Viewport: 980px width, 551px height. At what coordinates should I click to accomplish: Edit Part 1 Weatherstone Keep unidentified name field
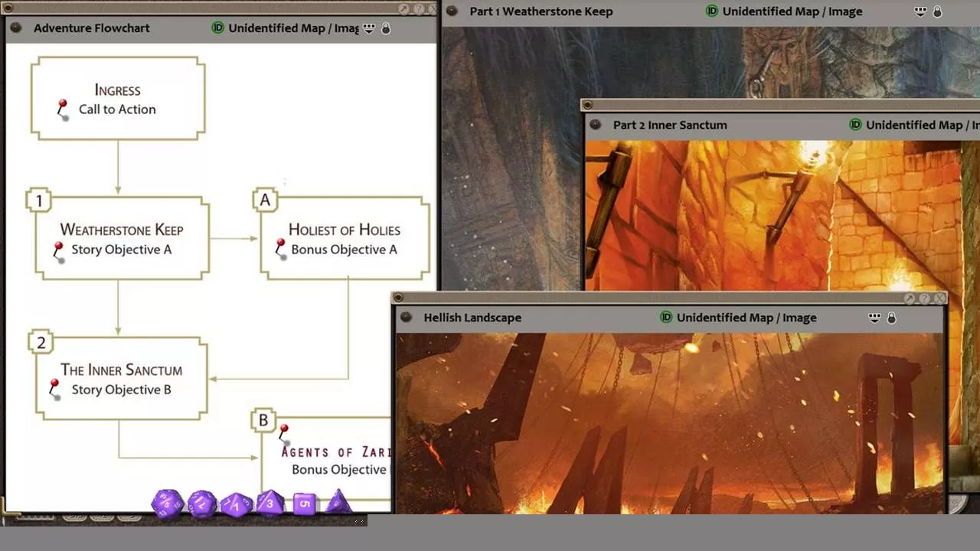792,11
